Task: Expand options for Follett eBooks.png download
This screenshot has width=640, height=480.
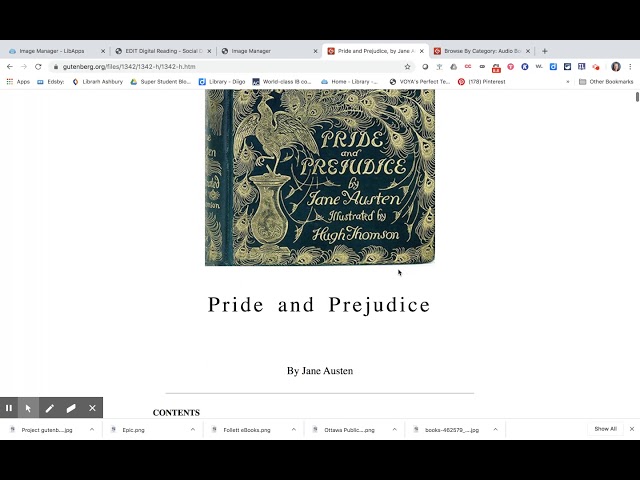Action: pos(293,429)
